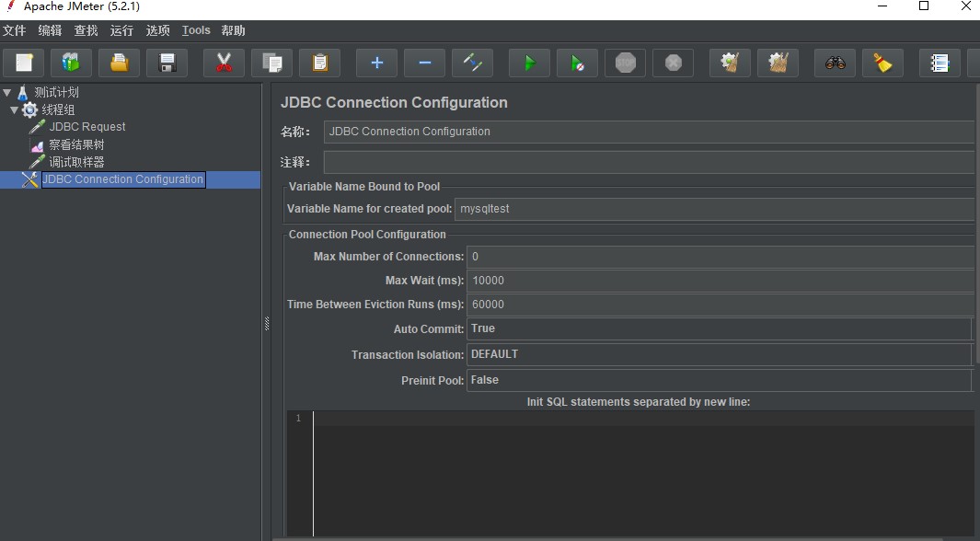Select the 线程组 tree item
Image resolution: width=980 pixels, height=541 pixels.
click(58, 110)
